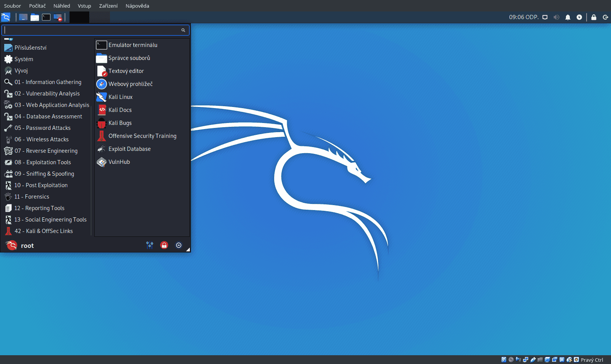Open the Zařízení menu in the menu bar
This screenshot has width=611, height=364.
coord(108,6)
